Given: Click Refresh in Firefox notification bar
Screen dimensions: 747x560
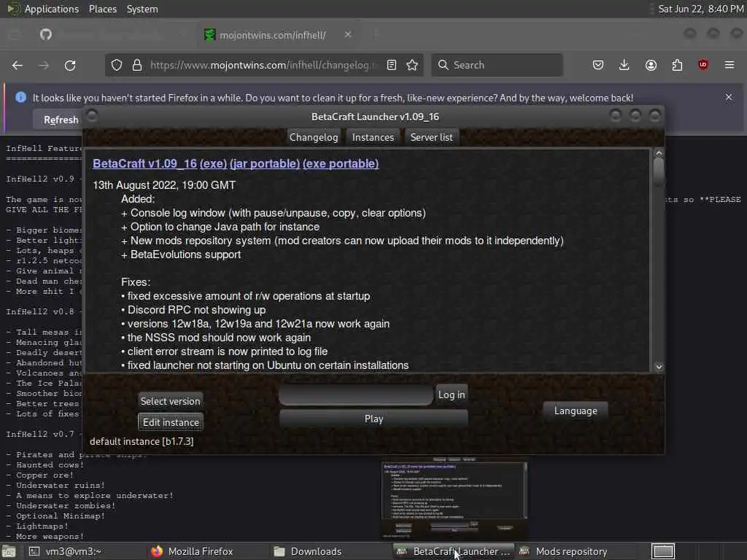Looking at the screenshot, I should pos(61,120).
